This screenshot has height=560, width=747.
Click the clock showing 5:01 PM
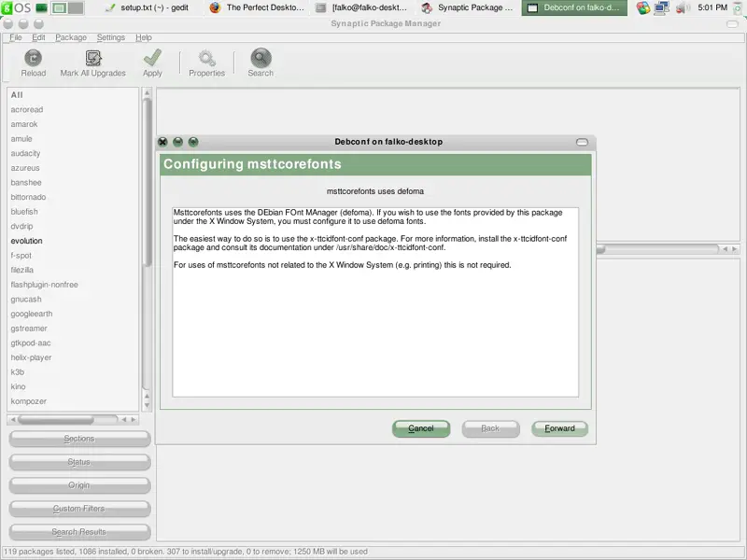pyautogui.click(x=712, y=7)
